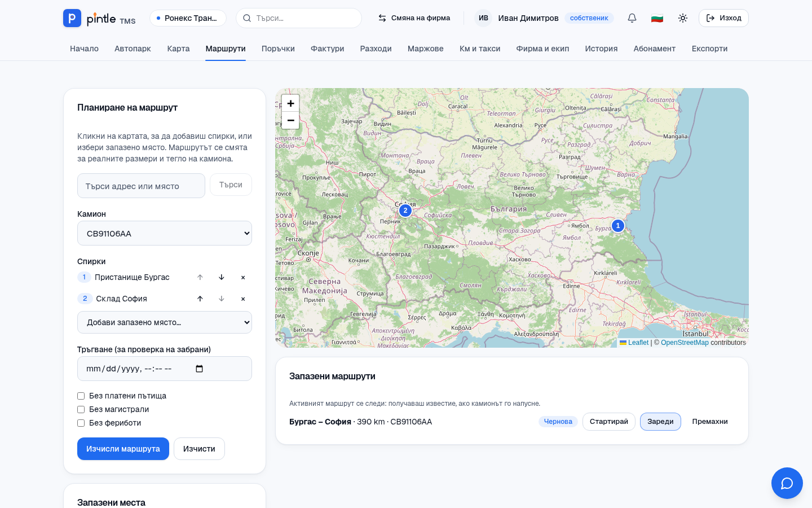Open the Ронекс Тран company selector
The image size is (812, 508).
click(x=188, y=18)
